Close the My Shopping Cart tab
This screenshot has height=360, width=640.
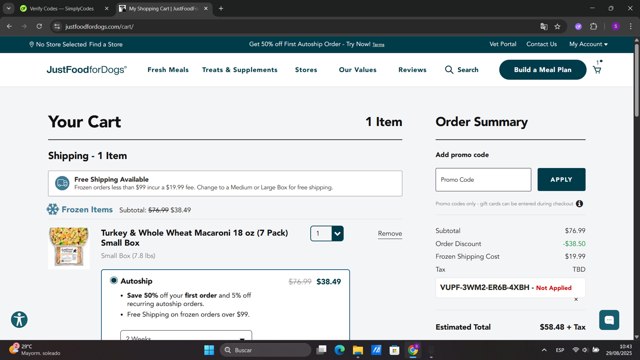coord(206,9)
